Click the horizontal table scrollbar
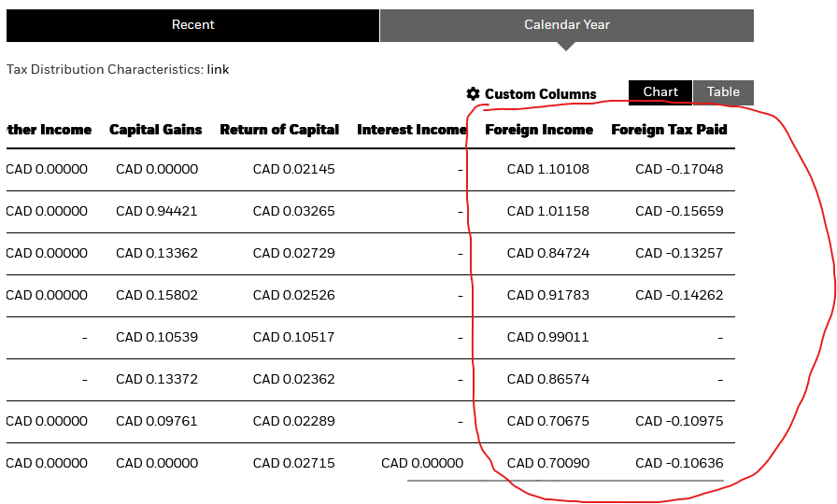This screenshot has height=504, width=837. pos(565,481)
